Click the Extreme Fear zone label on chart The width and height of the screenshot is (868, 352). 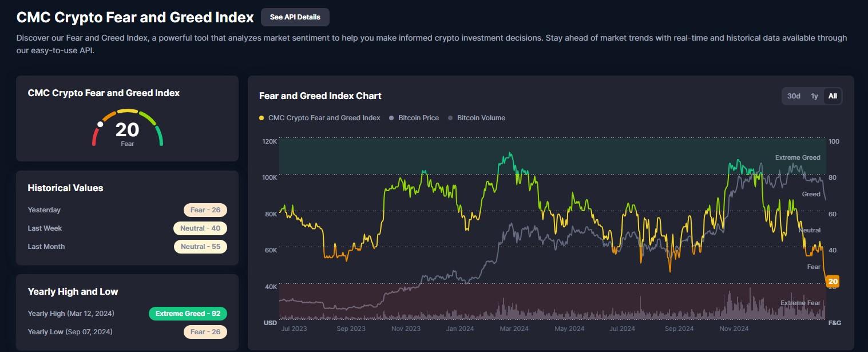tap(800, 303)
